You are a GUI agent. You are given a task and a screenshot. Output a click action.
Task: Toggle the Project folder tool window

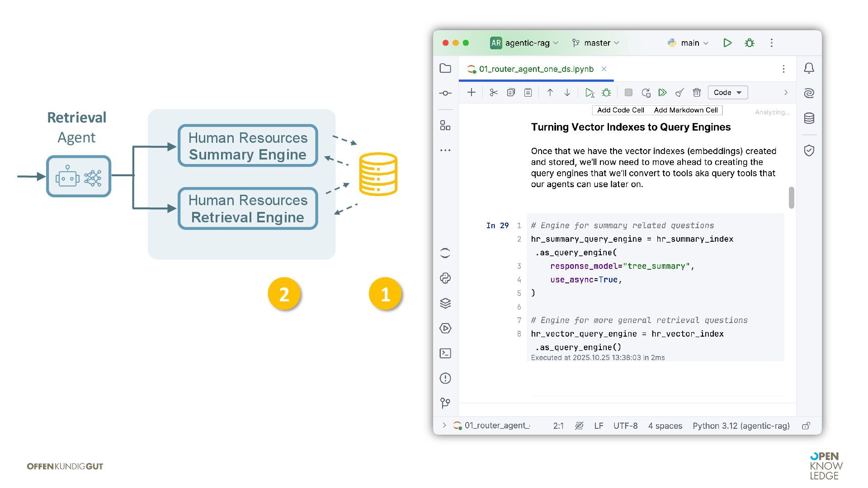445,68
